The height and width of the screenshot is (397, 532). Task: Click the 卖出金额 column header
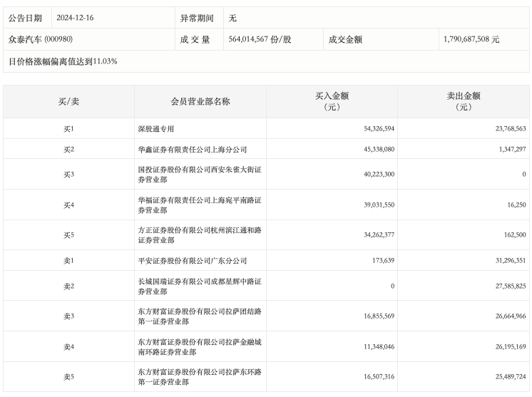464,101
